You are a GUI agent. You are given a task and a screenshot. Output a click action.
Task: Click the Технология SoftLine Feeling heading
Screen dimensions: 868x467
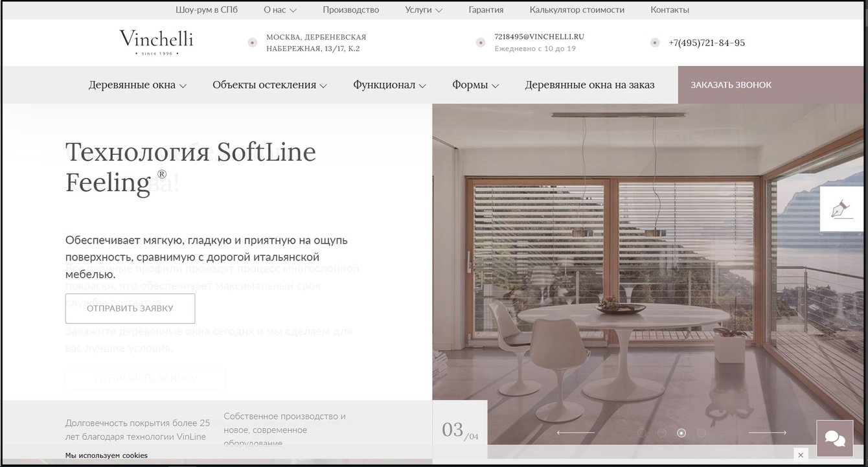click(x=190, y=167)
